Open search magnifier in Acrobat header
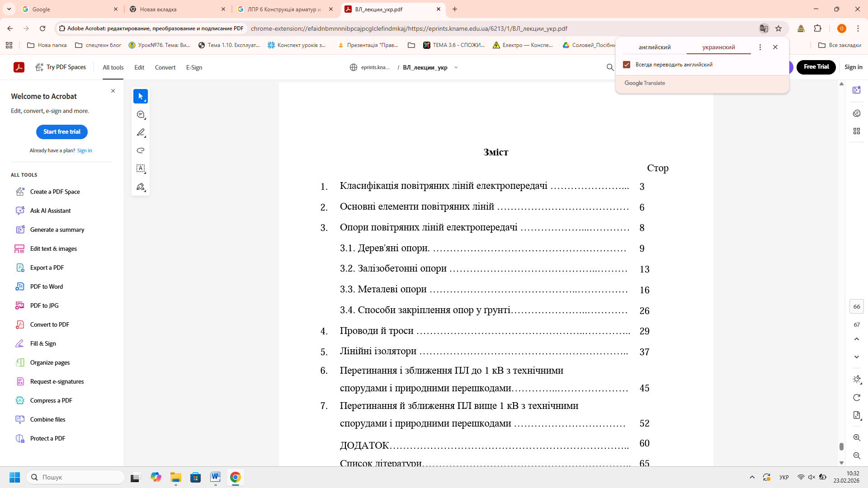The width and height of the screenshot is (868, 488). (610, 67)
